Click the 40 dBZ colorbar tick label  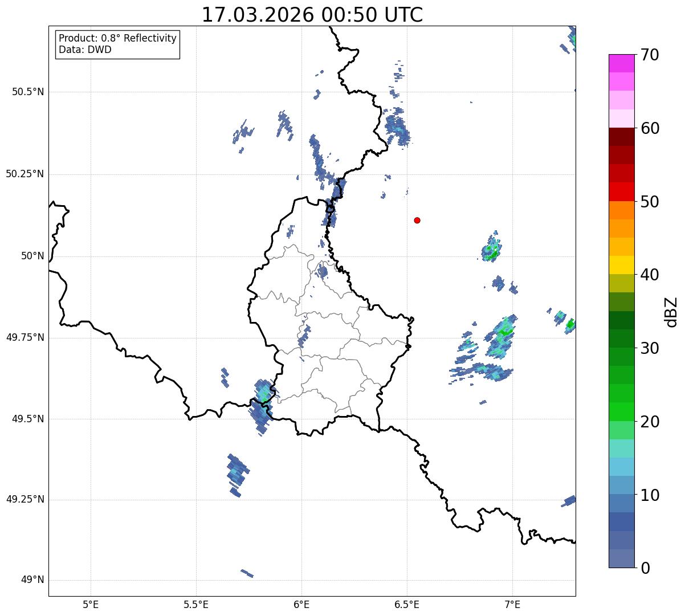pyautogui.click(x=650, y=275)
